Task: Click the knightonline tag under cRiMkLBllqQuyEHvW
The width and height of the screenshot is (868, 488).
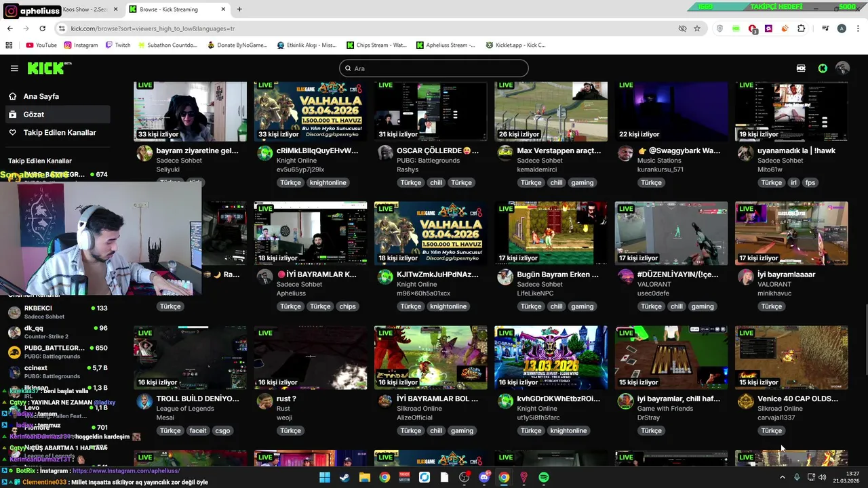Action: pyautogui.click(x=328, y=182)
